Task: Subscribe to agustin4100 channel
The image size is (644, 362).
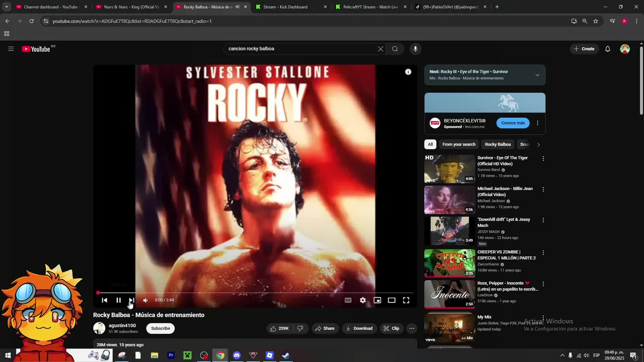Action: pos(160,328)
